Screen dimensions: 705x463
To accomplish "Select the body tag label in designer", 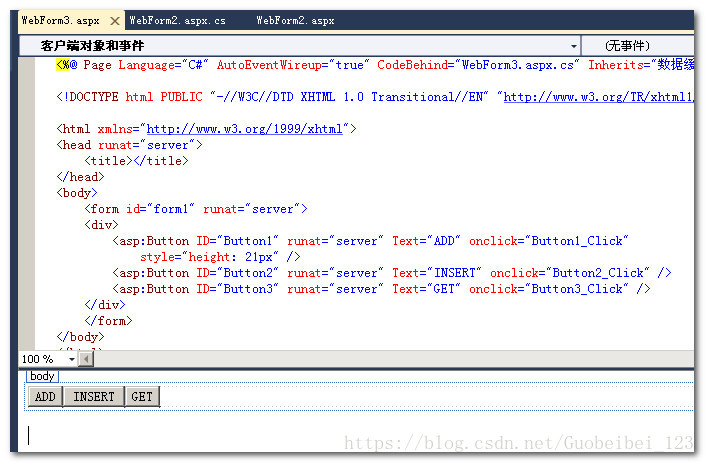I will 42,376.
